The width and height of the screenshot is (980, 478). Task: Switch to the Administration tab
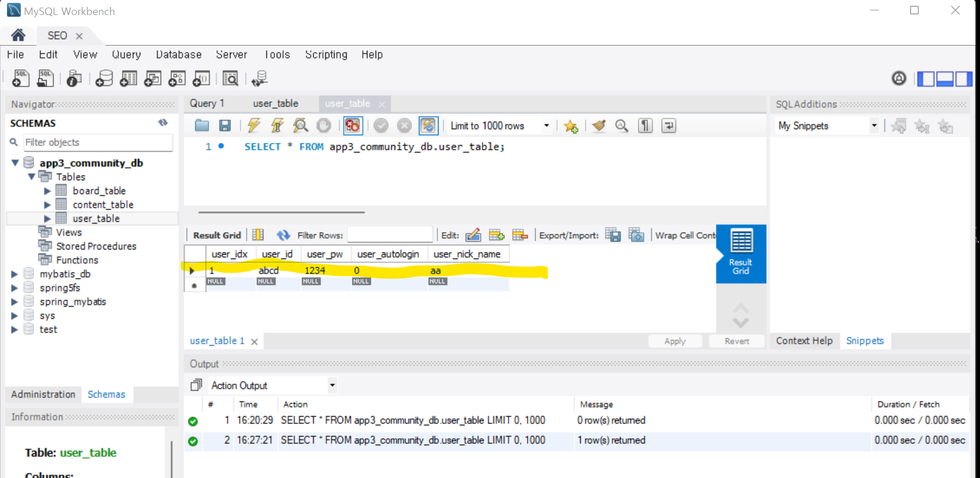coord(43,394)
